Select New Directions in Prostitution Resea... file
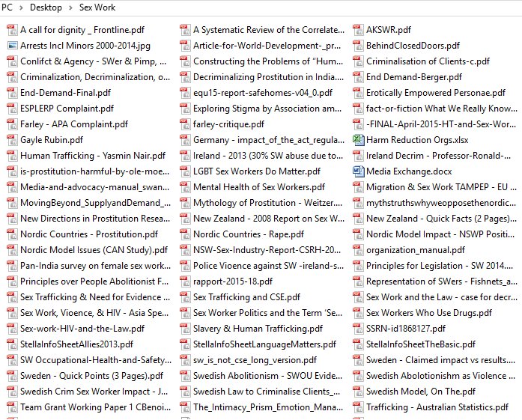522x420 pixels. click(x=95, y=219)
